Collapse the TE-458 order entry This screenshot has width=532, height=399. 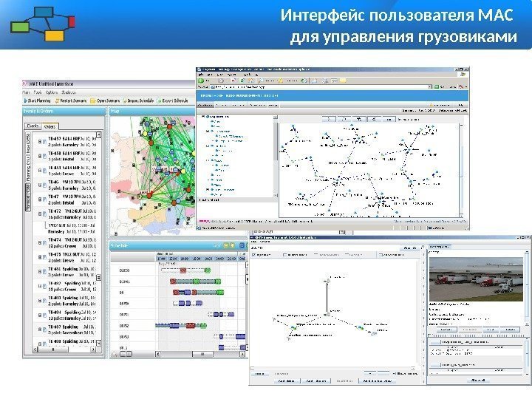coord(39,156)
